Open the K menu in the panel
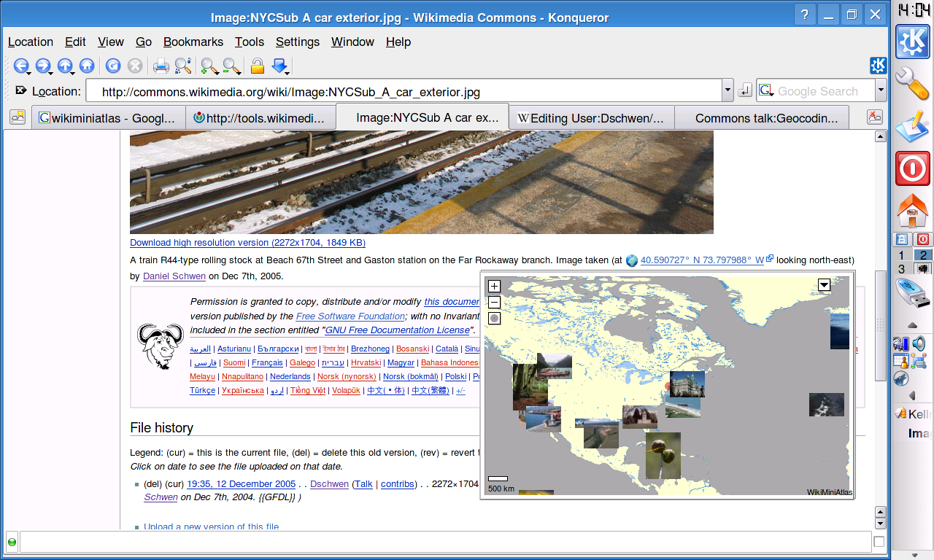The width and height of the screenshot is (934, 560). [x=912, y=42]
